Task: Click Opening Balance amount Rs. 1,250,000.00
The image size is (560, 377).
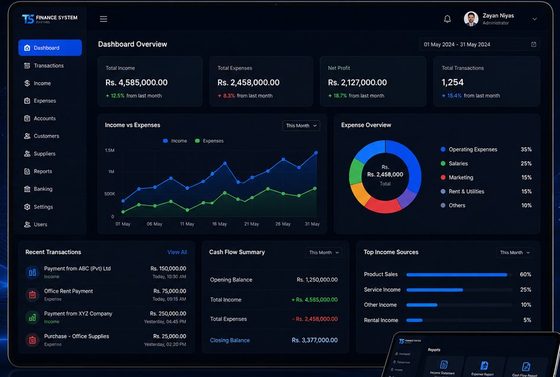Action: click(x=317, y=280)
